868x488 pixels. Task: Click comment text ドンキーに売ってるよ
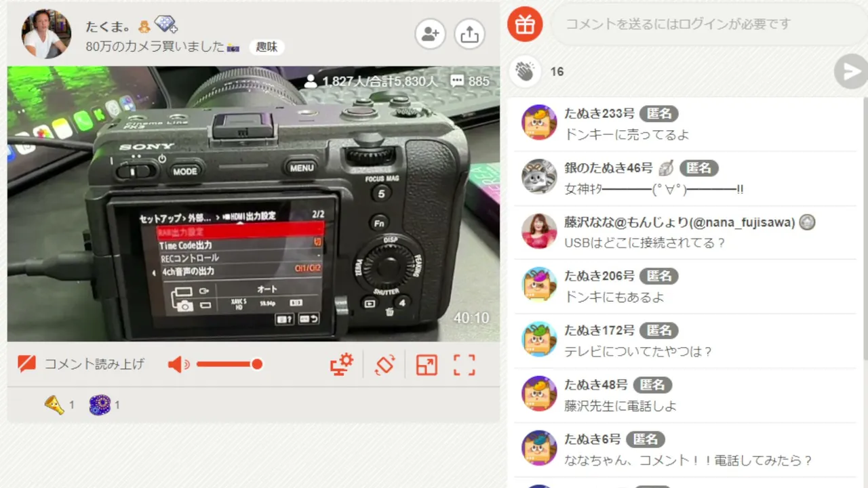(x=627, y=134)
